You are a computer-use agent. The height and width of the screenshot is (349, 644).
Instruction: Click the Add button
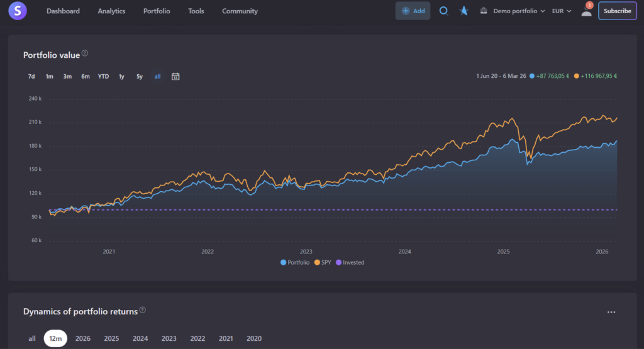(413, 11)
